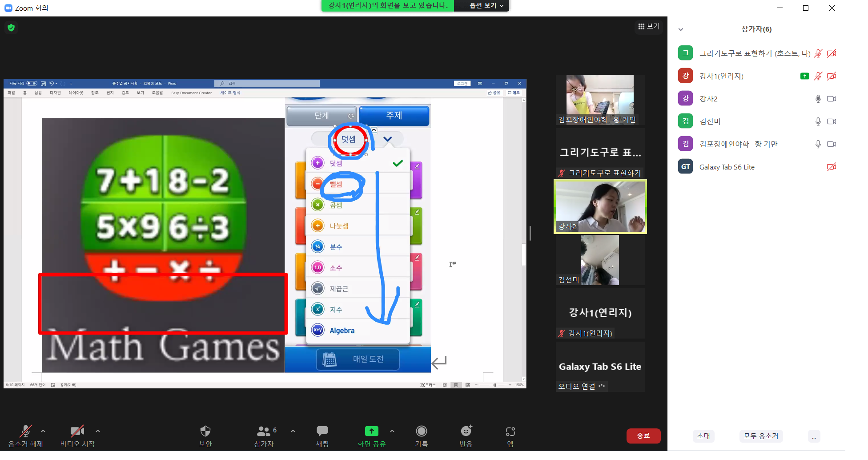Start recording with the 기록 icon
868x460 pixels.
tap(422, 431)
